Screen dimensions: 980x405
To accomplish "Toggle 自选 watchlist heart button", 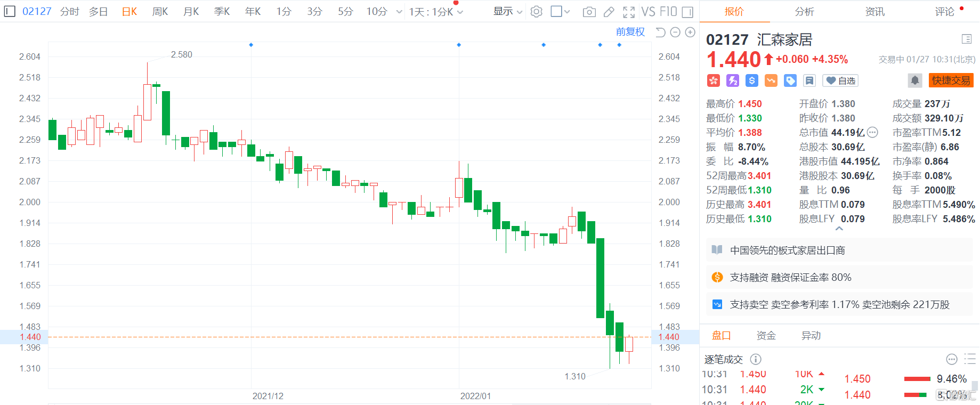I will click(x=840, y=80).
